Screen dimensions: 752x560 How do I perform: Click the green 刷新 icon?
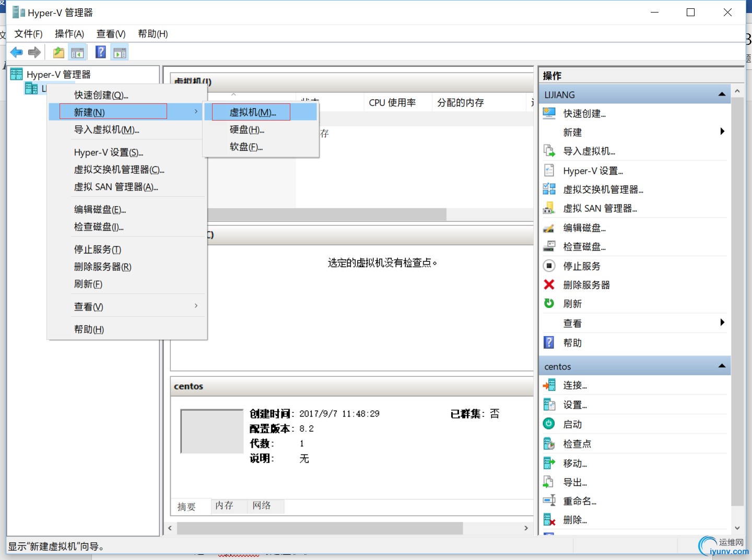(x=549, y=303)
